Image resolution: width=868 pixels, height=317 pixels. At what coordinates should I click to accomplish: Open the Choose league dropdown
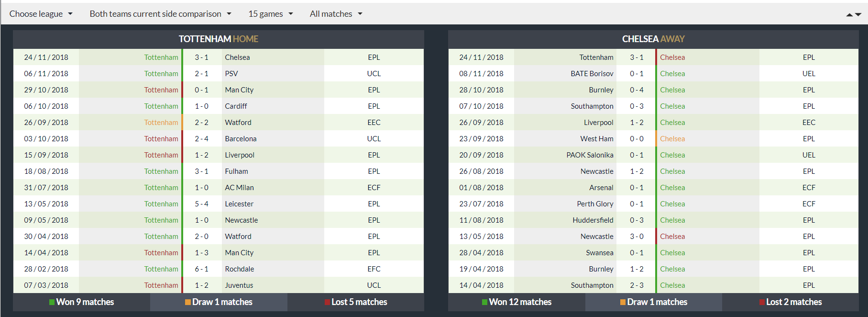tap(41, 14)
